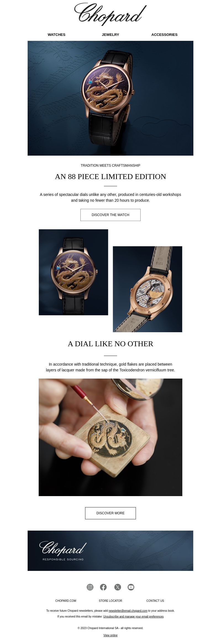Click the Responsible Sourcing banner

point(110,551)
